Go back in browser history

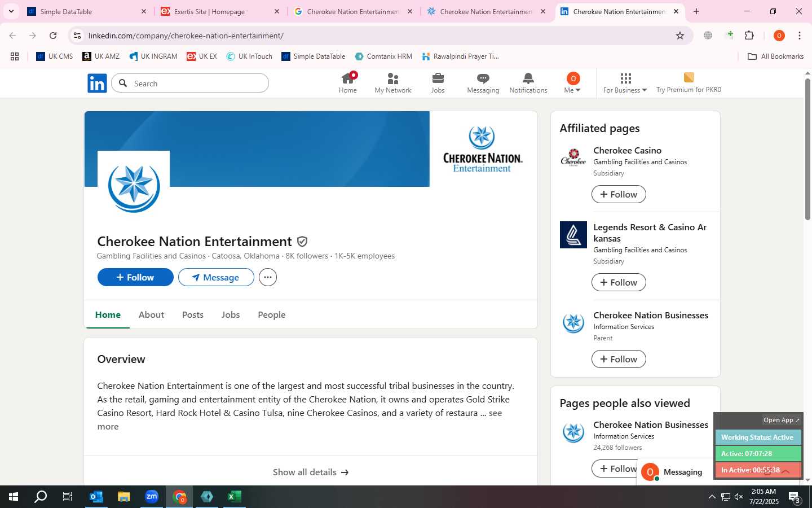tap(12, 36)
